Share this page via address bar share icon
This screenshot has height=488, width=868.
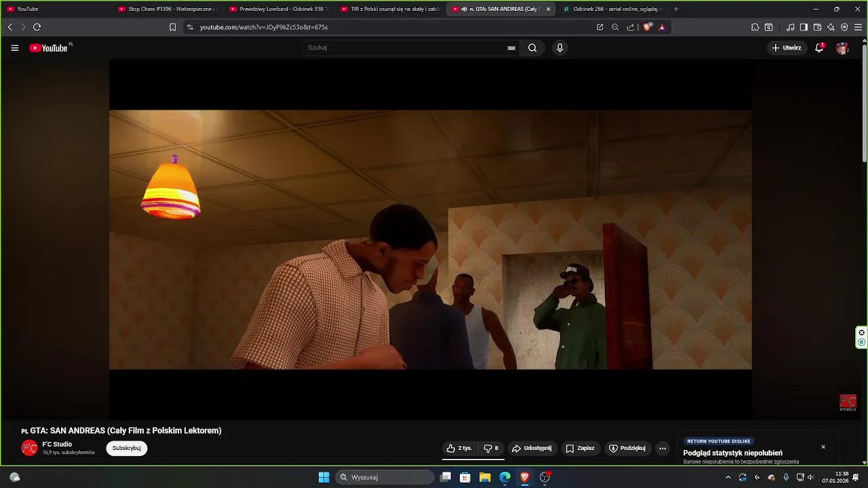[x=631, y=27]
